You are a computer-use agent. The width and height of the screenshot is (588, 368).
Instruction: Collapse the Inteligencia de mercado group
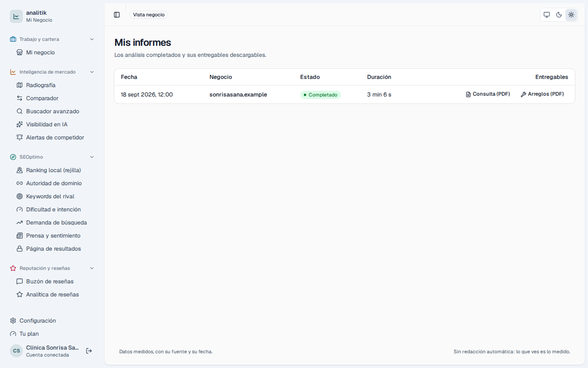(92, 72)
